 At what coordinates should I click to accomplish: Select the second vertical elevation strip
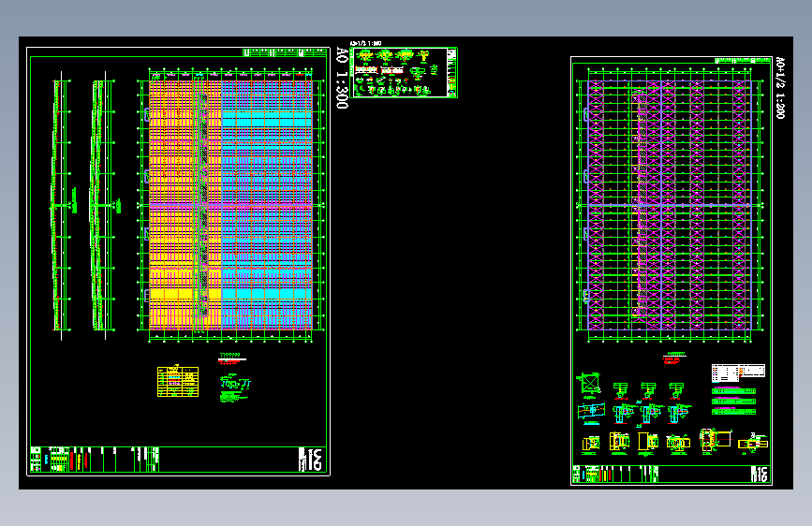tap(105, 205)
